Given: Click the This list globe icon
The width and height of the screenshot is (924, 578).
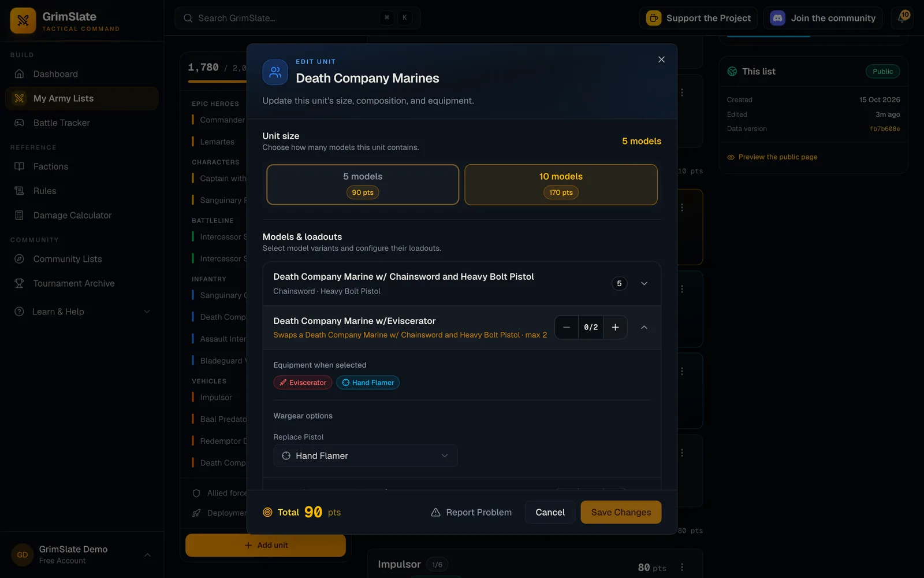Looking at the screenshot, I should (732, 72).
